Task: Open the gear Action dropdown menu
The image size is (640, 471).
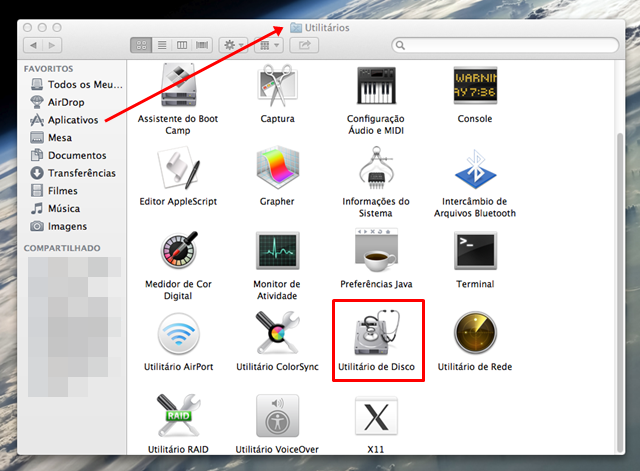Action: 233,45
